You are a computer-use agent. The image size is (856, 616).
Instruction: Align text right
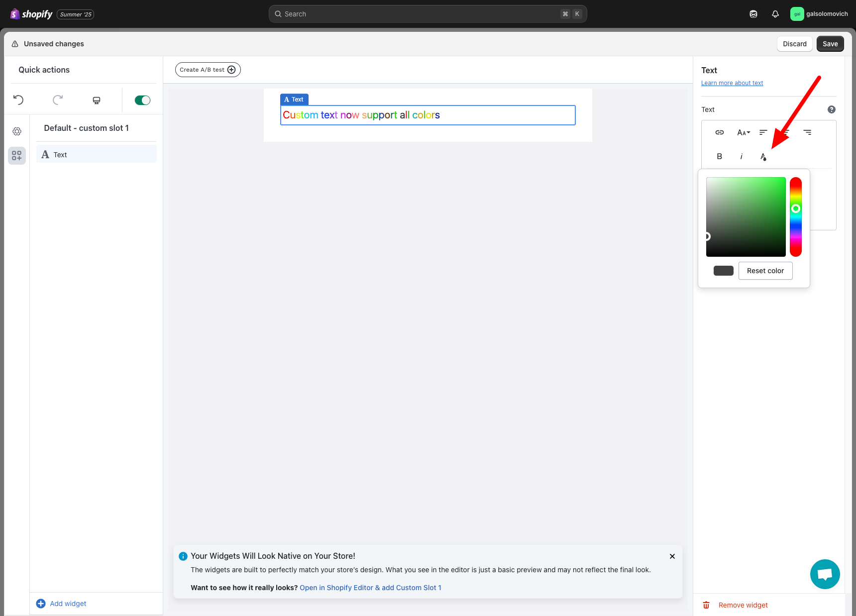point(807,132)
